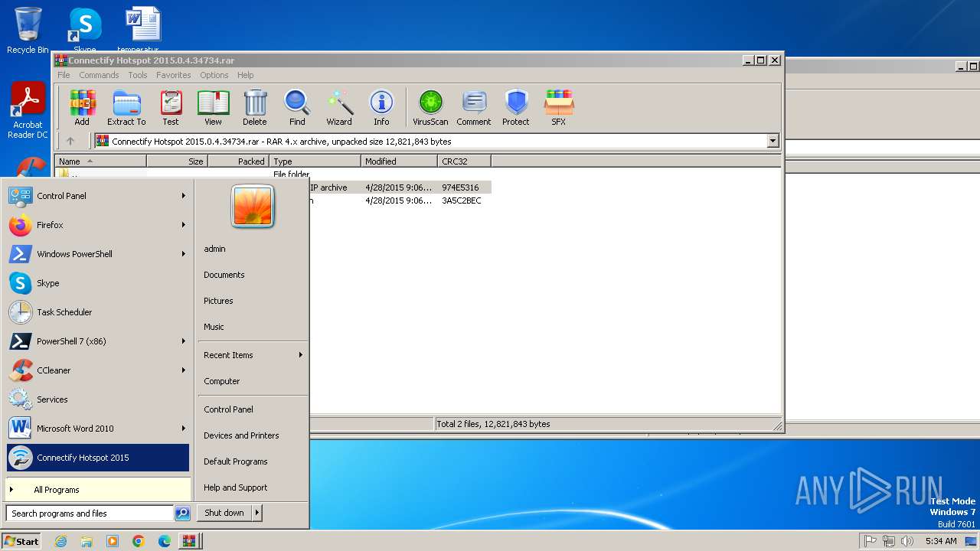Add a Comment to archive
The image size is (980, 551).
[x=474, y=108]
